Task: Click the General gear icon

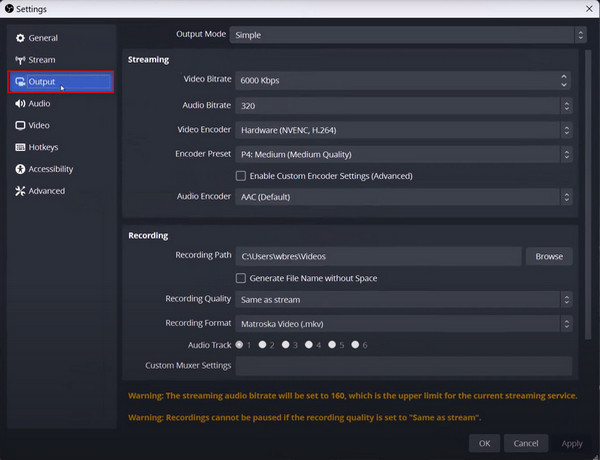Action: 20,38
